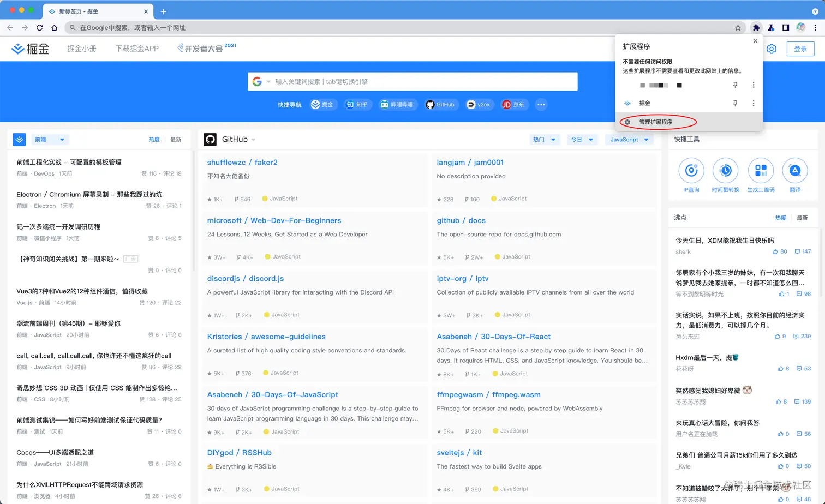
Task: Open the shufflewzc / faker2 repository
Action: coord(242,163)
